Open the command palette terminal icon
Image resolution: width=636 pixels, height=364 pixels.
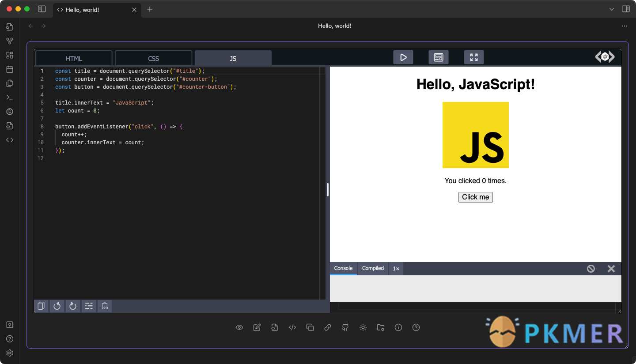(x=10, y=98)
